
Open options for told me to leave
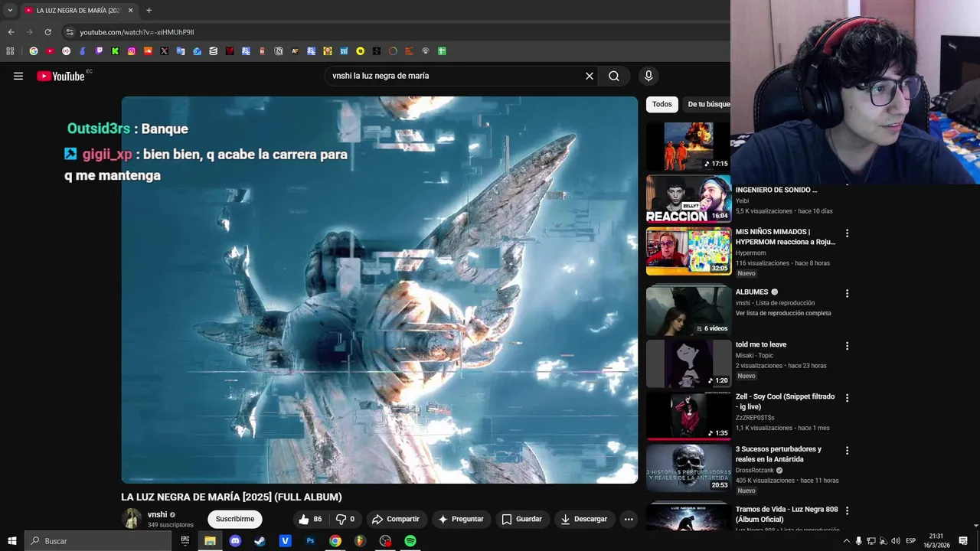847,346
